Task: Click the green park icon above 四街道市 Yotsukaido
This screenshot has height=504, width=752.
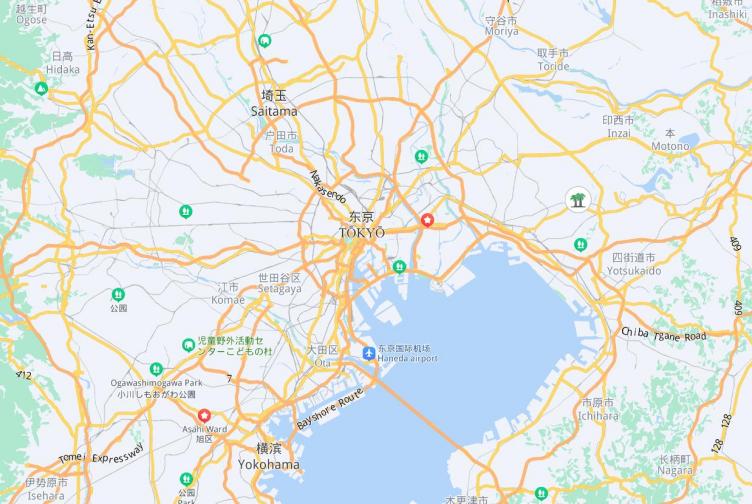Action: pos(581,245)
